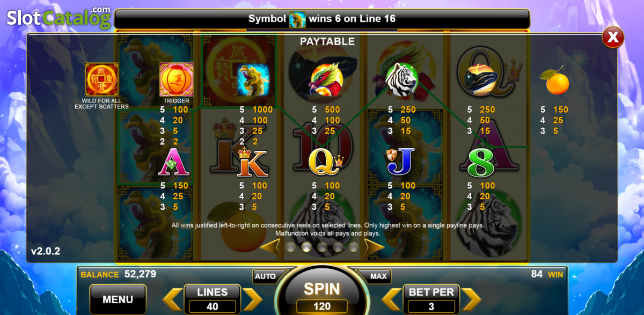The width and height of the screenshot is (644, 315).
Task: Increase number of lines with right arrow
Action: (x=252, y=299)
